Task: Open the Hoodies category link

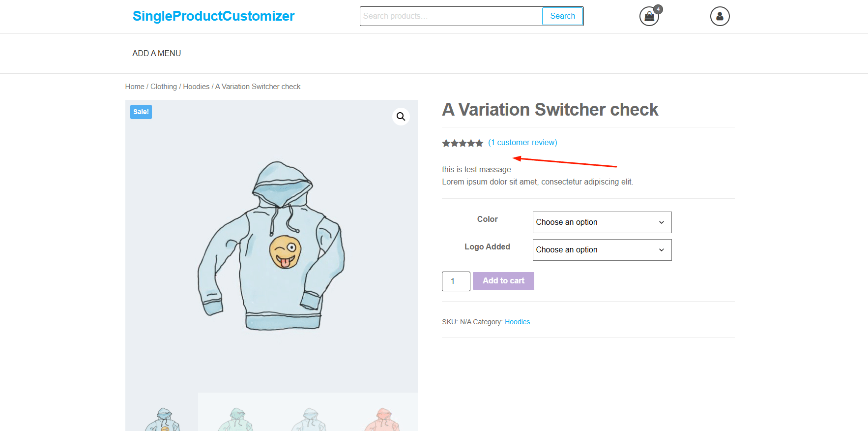Action: 517,322
